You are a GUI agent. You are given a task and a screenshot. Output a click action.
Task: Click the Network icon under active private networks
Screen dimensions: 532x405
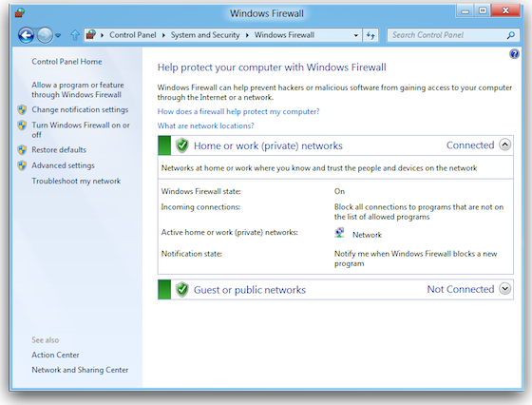click(339, 233)
